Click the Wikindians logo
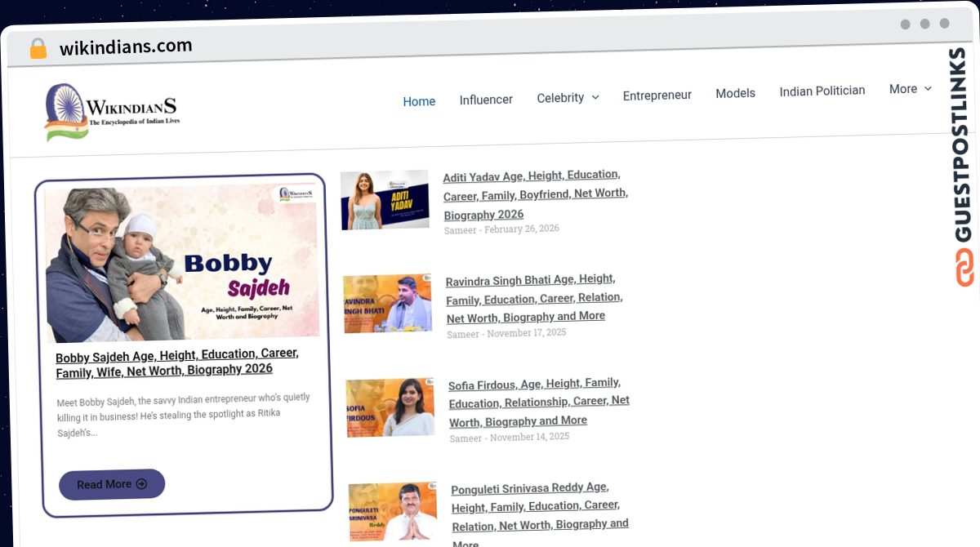Viewport: 980px width, 547px height. pyautogui.click(x=112, y=111)
